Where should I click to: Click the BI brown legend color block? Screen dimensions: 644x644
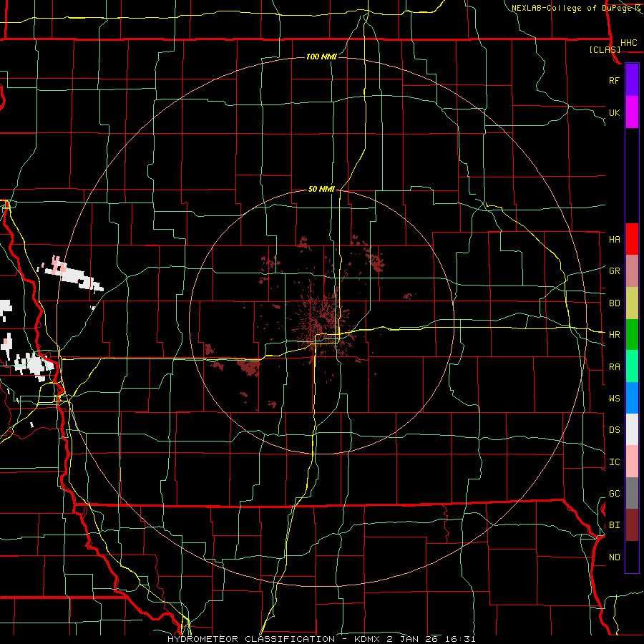[x=632, y=525]
